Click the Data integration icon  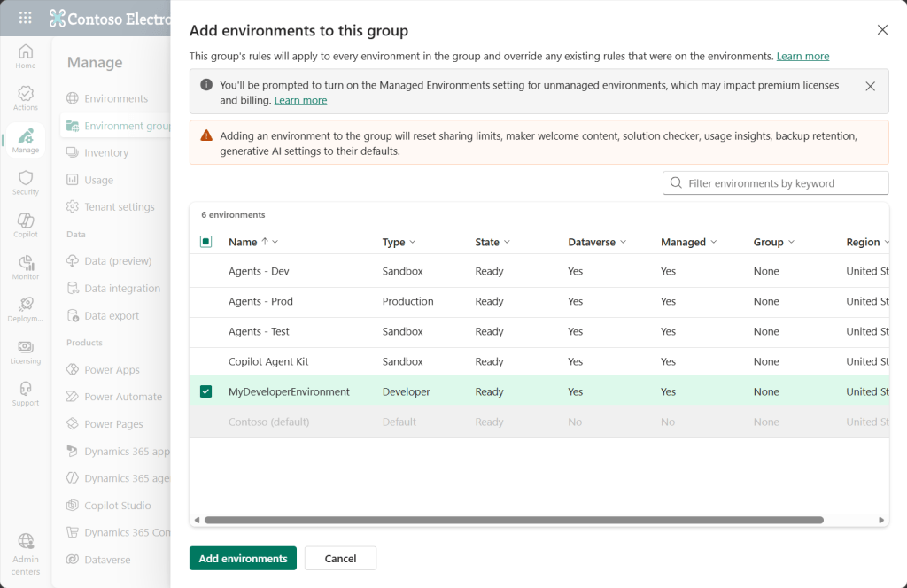pyautogui.click(x=73, y=288)
